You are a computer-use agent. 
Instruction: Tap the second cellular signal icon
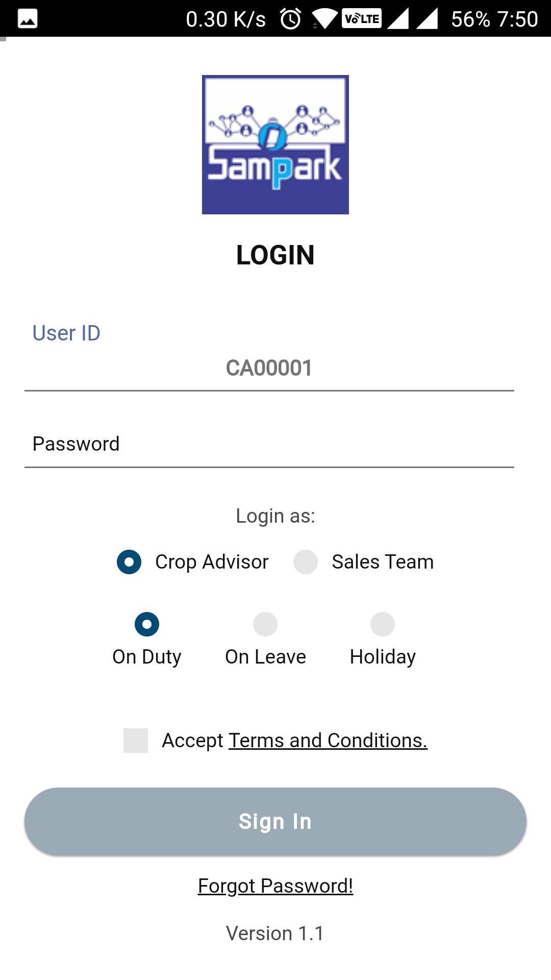coord(427,19)
